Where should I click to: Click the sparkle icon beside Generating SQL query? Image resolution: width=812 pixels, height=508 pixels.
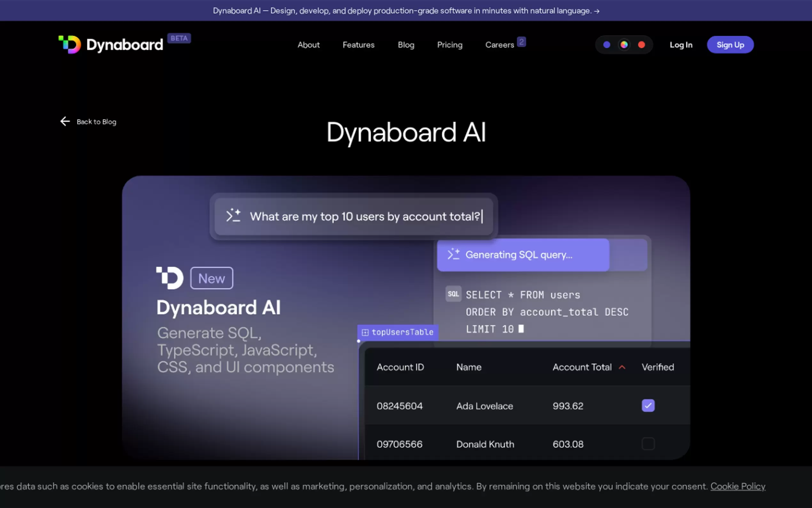454,254
